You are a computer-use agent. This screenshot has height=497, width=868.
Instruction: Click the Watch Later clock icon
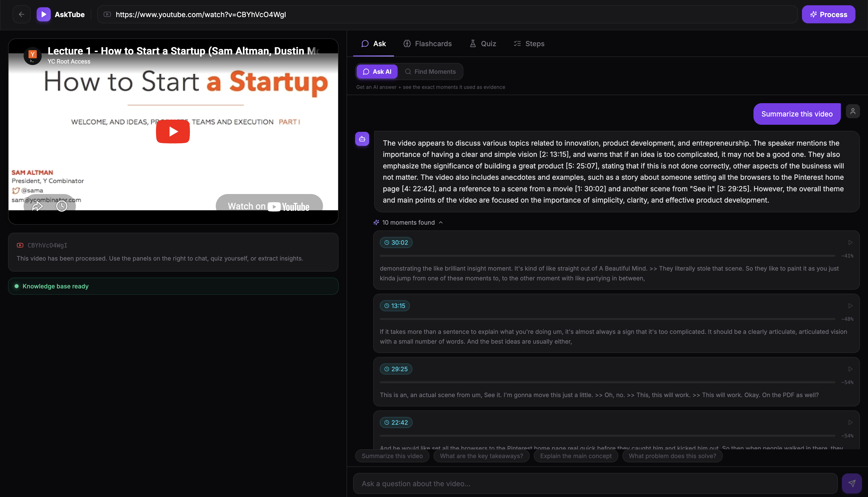point(62,206)
